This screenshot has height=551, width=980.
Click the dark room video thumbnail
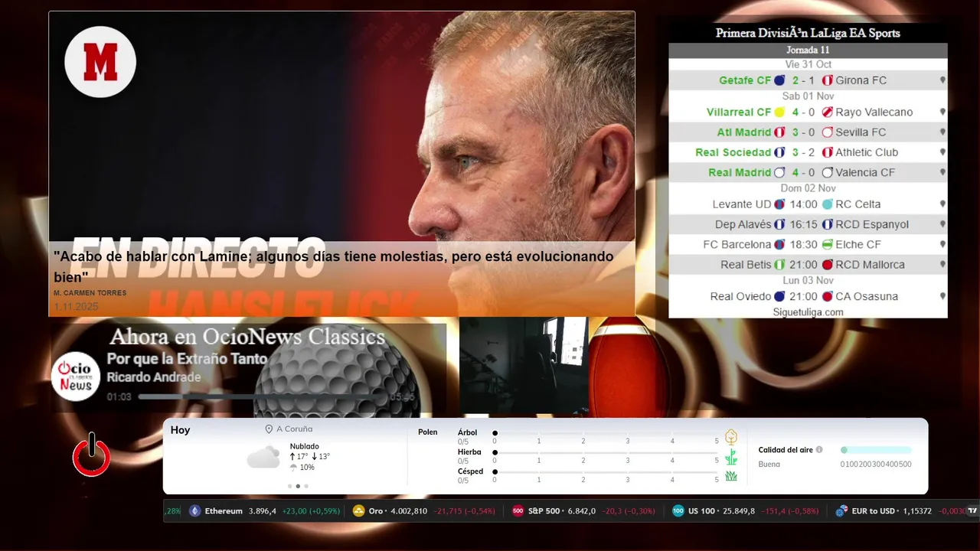tap(525, 366)
